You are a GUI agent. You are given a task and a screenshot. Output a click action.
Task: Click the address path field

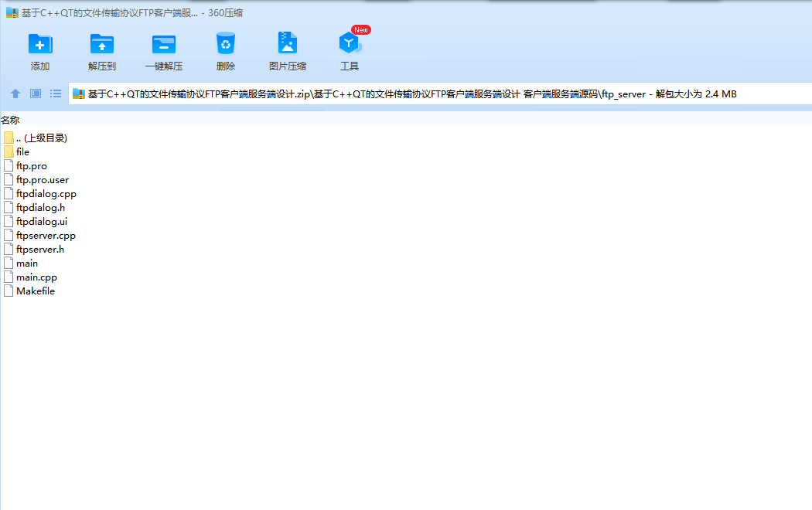pyautogui.click(x=440, y=93)
